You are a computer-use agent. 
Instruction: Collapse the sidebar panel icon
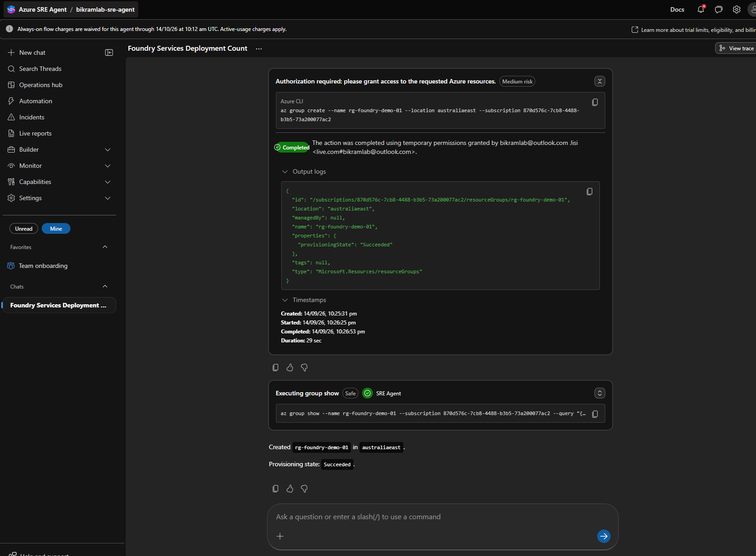(109, 53)
